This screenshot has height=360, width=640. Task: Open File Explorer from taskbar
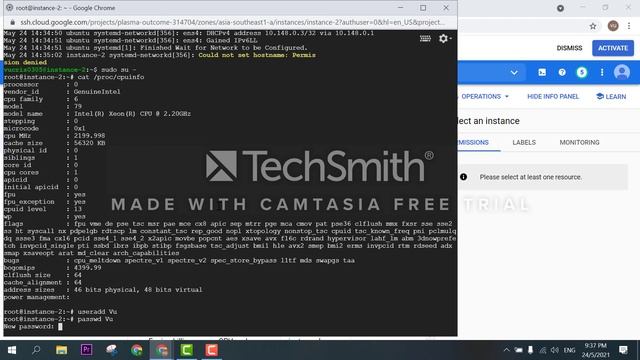(62, 350)
